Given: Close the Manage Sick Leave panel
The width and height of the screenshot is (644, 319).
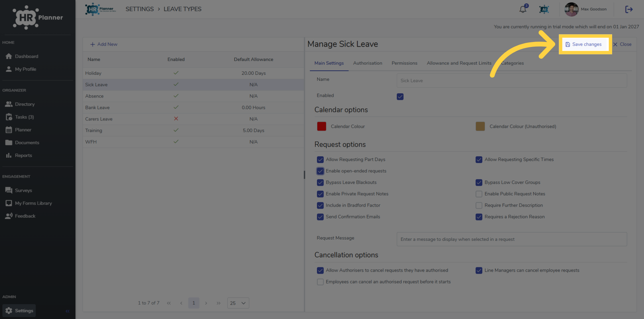Looking at the screenshot, I should pyautogui.click(x=622, y=44).
